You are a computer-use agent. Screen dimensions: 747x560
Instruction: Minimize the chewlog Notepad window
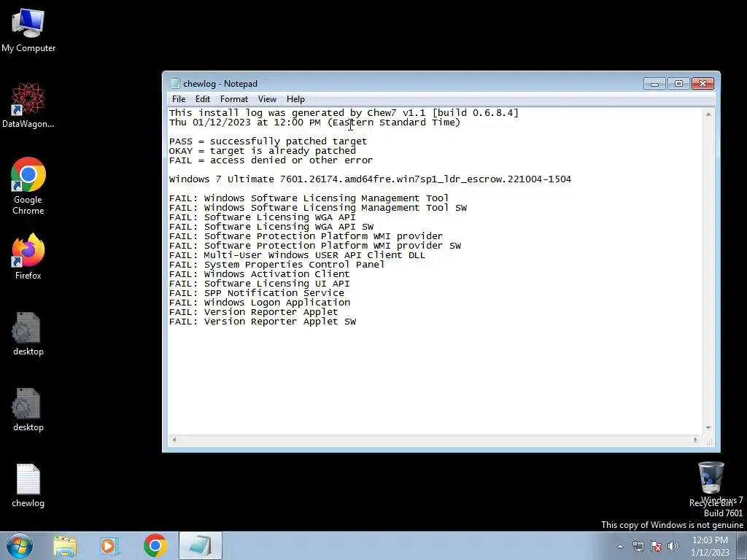654,84
